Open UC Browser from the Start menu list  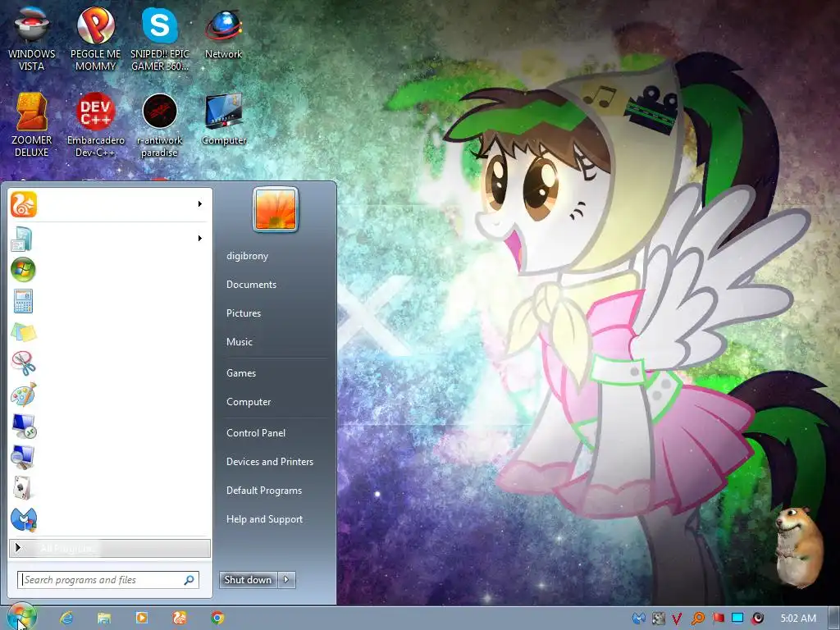click(110, 204)
